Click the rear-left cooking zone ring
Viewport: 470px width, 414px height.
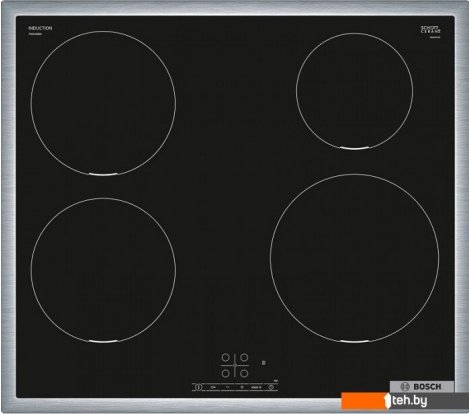pyautogui.click(x=103, y=103)
